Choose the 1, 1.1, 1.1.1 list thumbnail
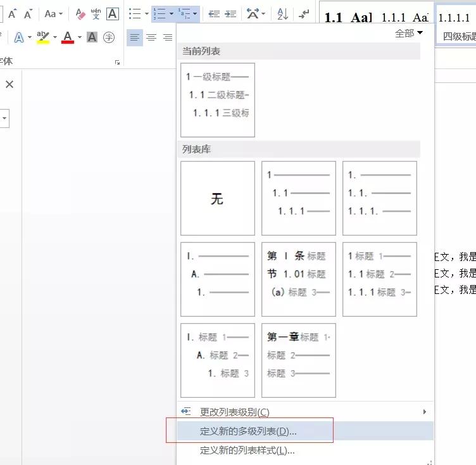Viewport: 476px width, 465px height. (298, 198)
